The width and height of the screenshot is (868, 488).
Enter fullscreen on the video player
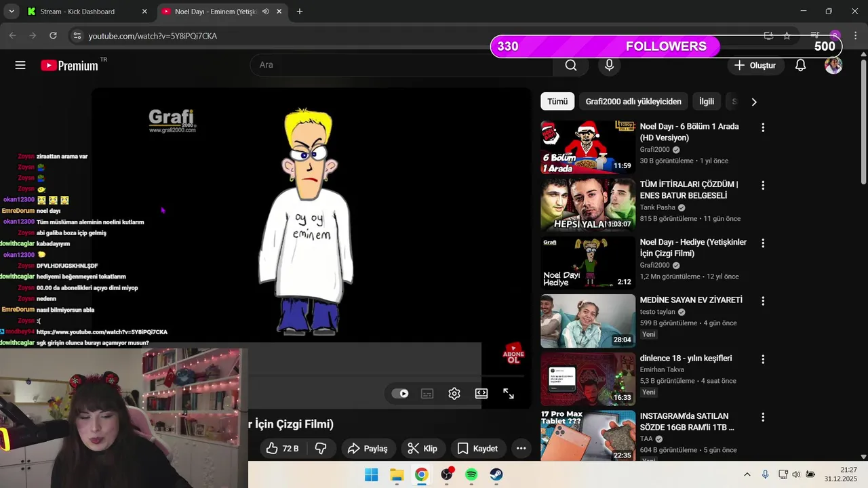pyautogui.click(x=509, y=393)
